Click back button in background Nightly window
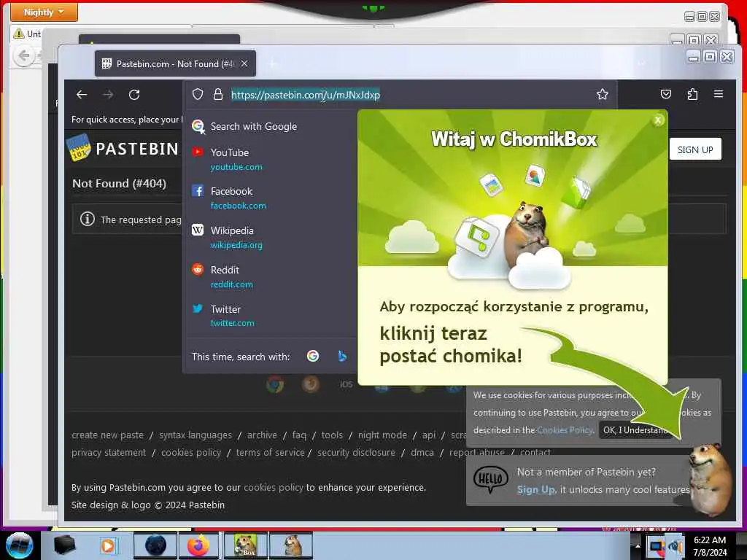 tap(24, 56)
